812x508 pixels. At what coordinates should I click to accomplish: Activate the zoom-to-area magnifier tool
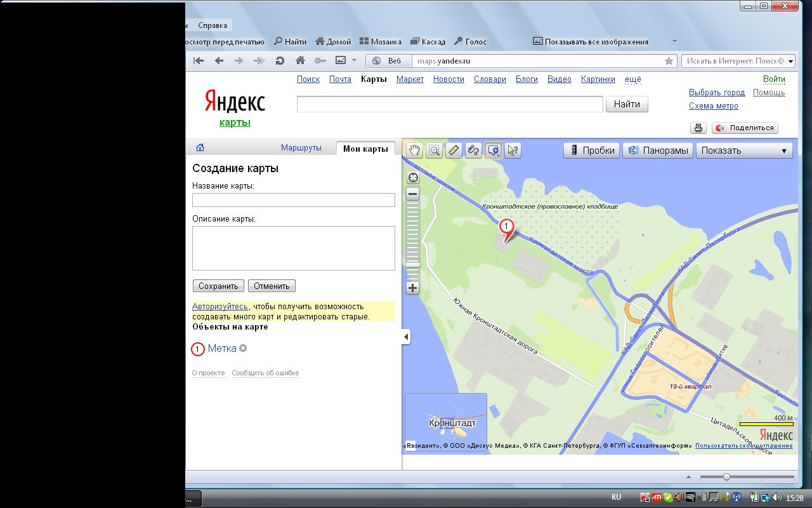pyautogui.click(x=434, y=150)
